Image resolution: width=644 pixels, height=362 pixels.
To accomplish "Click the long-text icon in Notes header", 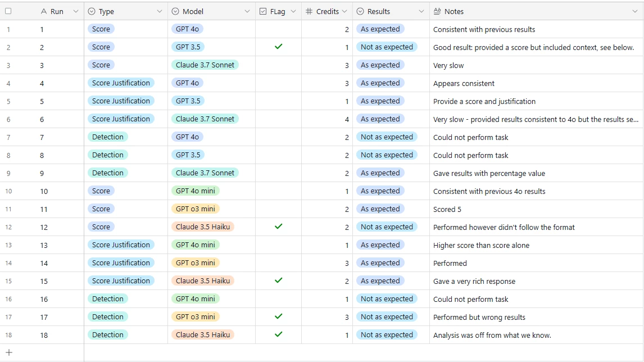I will (x=437, y=11).
